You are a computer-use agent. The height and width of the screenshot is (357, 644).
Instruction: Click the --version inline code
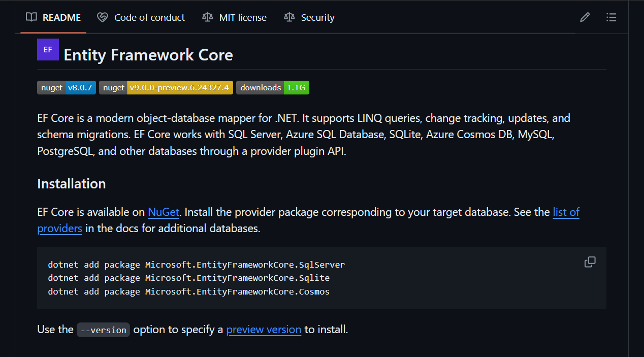tap(104, 330)
